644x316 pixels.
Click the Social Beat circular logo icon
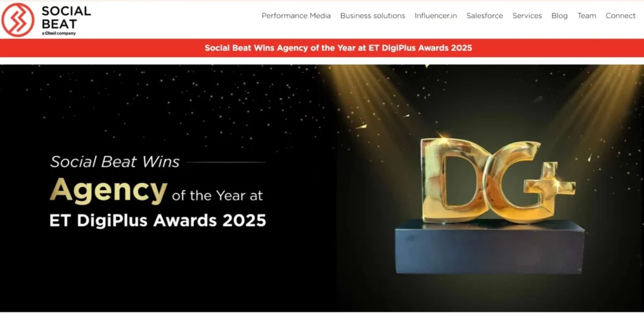point(18,19)
